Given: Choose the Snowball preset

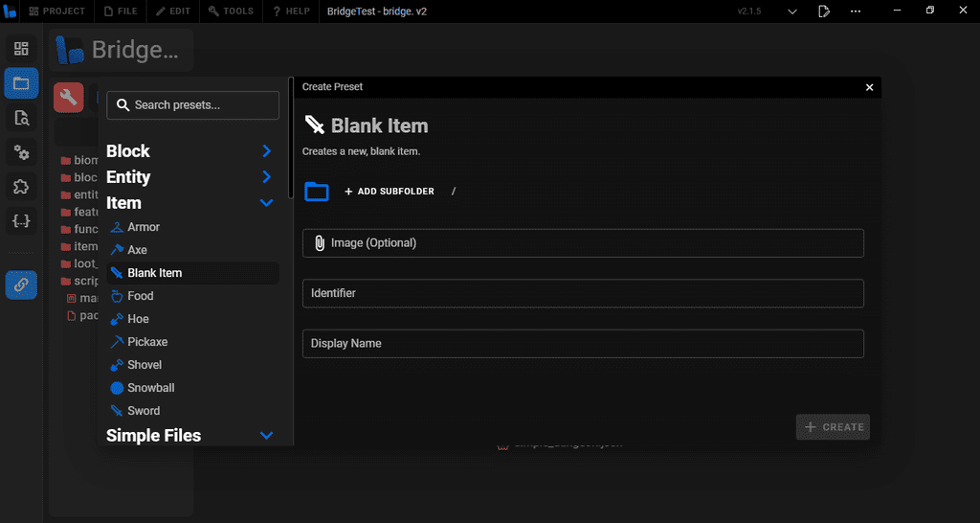Looking at the screenshot, I should point(150,388).
